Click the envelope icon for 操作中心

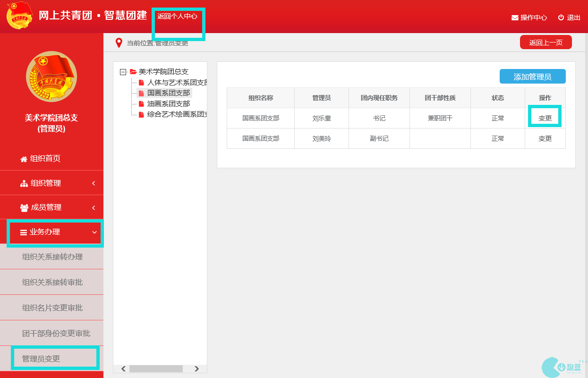(515, 18)
